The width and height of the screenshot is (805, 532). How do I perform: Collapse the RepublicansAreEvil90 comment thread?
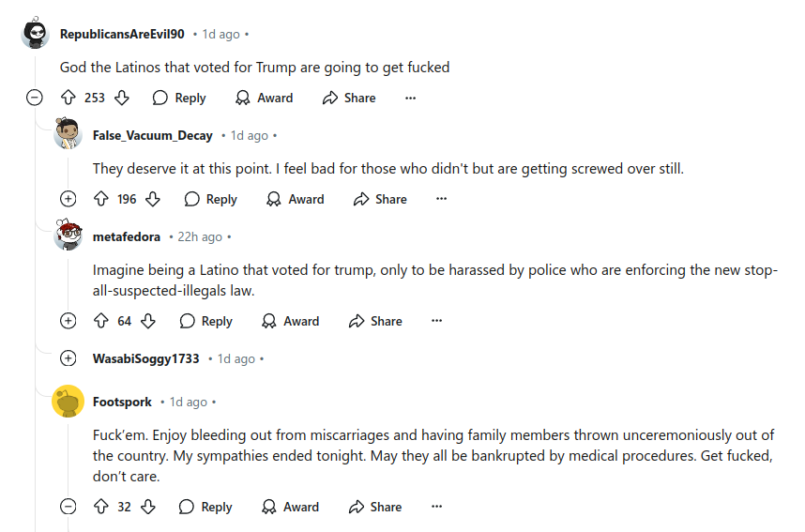(35, 98)
